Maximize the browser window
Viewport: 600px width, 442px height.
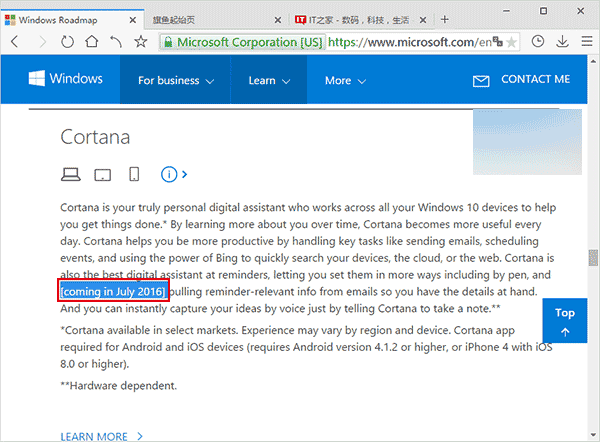pyautogui.click(x=543, y=11)
